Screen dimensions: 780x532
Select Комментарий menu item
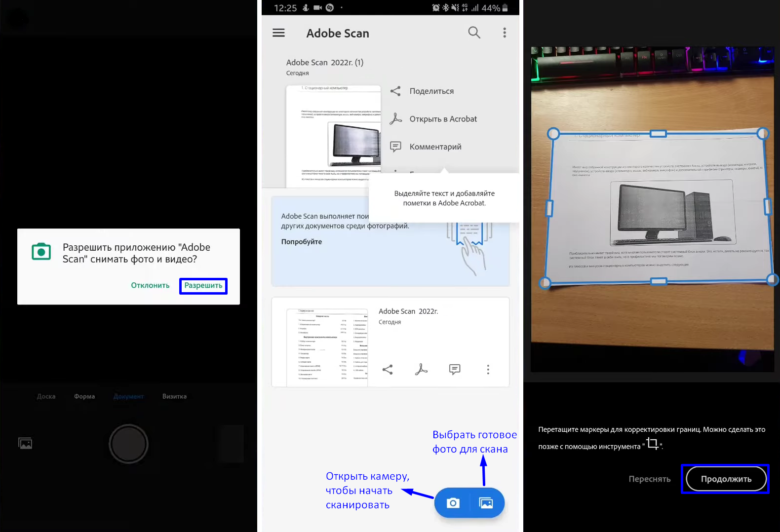click(x=435, y=147)
